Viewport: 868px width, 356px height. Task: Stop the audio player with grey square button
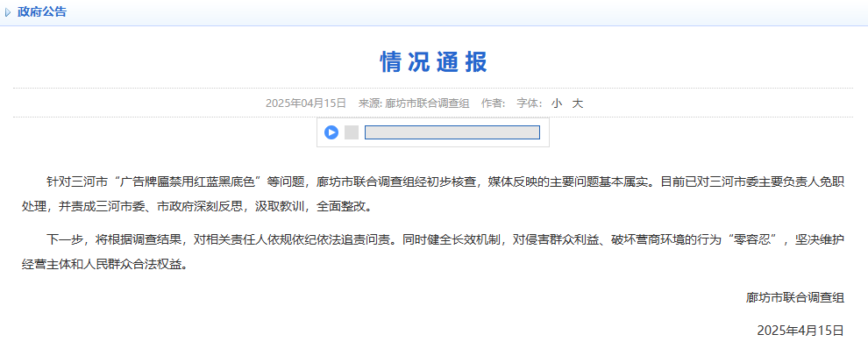pyautogui.click(x=352, y=132)
